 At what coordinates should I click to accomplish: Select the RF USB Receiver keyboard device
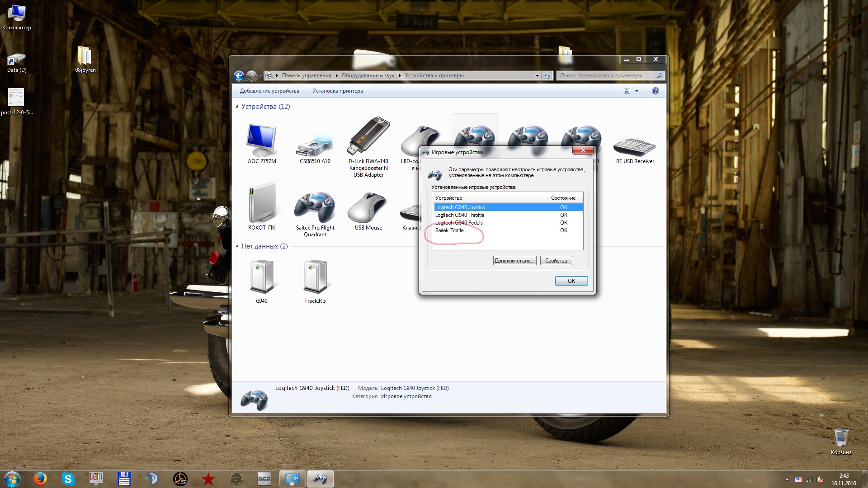point(635,150)
